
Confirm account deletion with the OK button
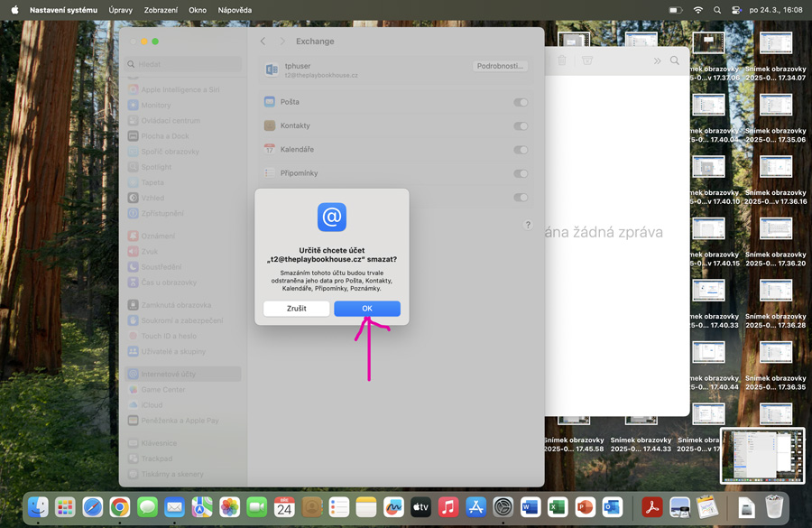[366, 309]
